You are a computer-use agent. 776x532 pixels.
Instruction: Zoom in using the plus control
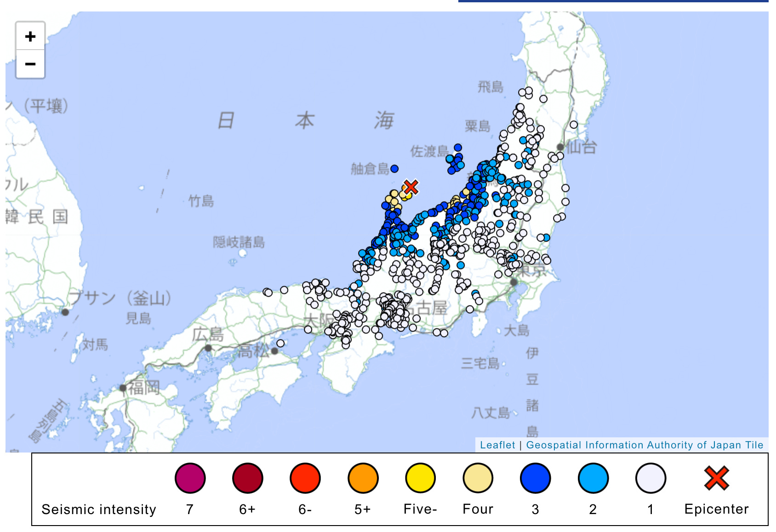(30, 36)
